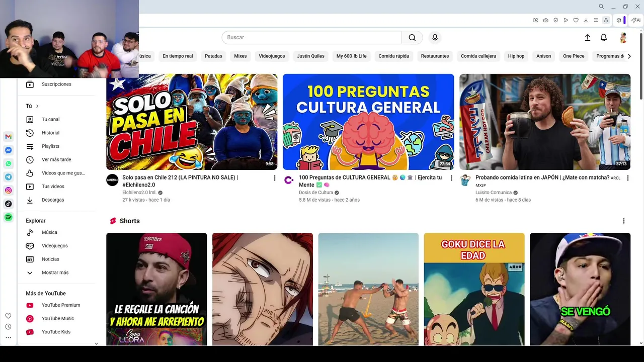Go to Suscripciones in the sidebar
Image resolution: width=644 pixels, height=362 pixels.
[x=56, y=84]
